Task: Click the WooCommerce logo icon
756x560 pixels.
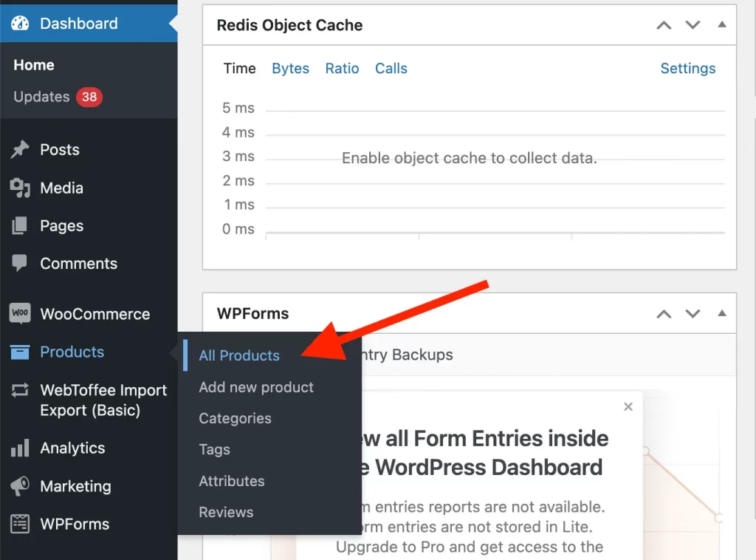Action: click(20, 314)
